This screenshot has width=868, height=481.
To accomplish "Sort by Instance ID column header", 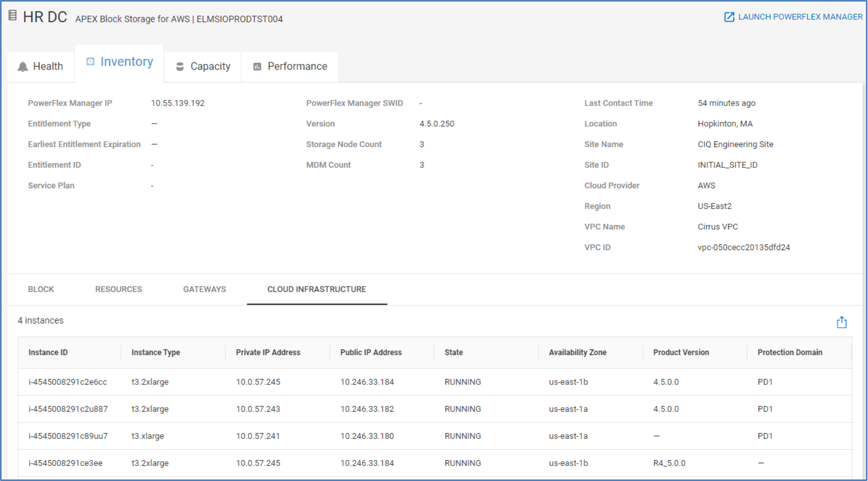I will click(x=48, y=353).
